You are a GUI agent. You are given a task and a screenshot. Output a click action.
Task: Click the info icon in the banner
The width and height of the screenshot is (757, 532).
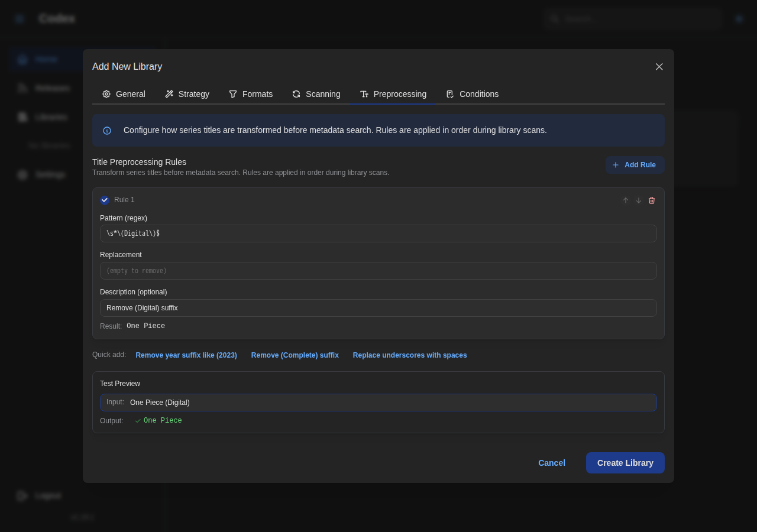[x=107, y=131]
